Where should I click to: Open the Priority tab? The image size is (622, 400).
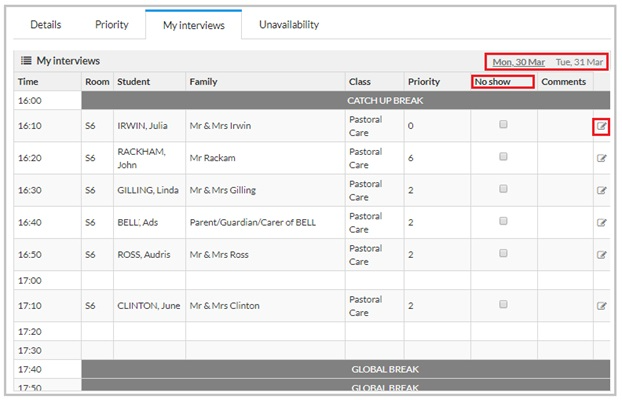[x=112, y=25]
